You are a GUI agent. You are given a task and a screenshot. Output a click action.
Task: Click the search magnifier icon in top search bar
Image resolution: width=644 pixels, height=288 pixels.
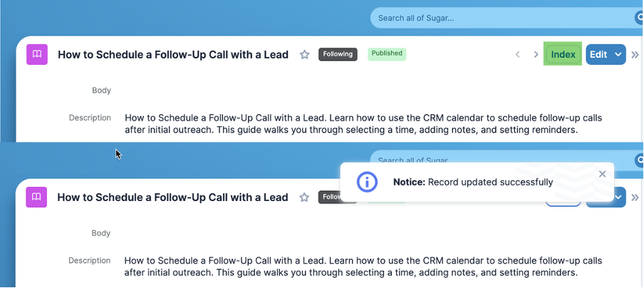pyautogui.click(x=638, y=18)
